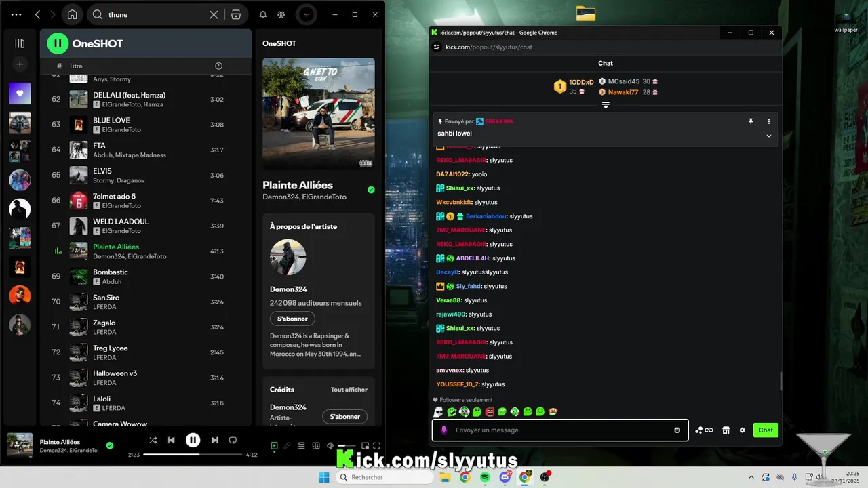Click purple microphone icon in chat input

444,430
